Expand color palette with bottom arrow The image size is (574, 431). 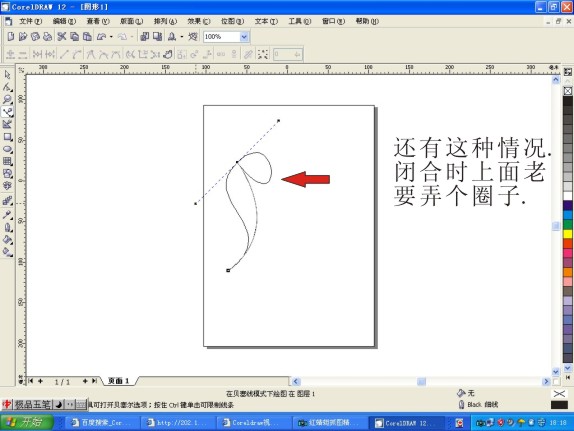click(x=568, y=368)
